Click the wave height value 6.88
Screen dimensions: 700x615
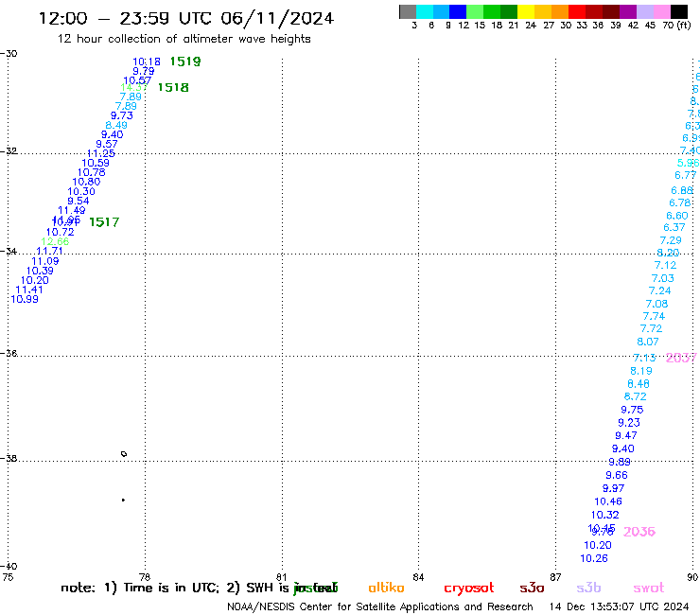pos(682,191)
